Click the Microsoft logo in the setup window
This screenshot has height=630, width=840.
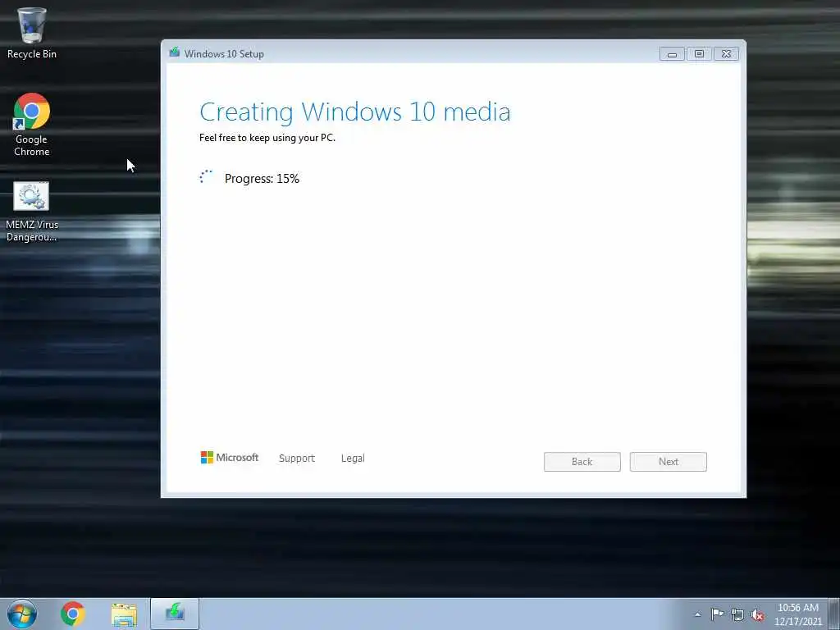coord(230,458)
